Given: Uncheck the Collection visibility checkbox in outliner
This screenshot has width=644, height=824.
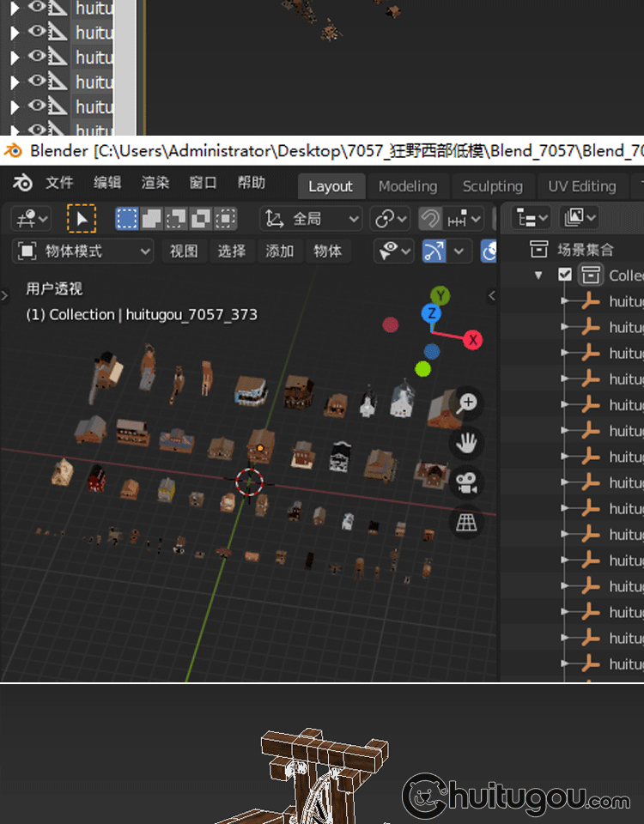Looking at the screenshot, I should pyautogui.click(x=564, y=276).
